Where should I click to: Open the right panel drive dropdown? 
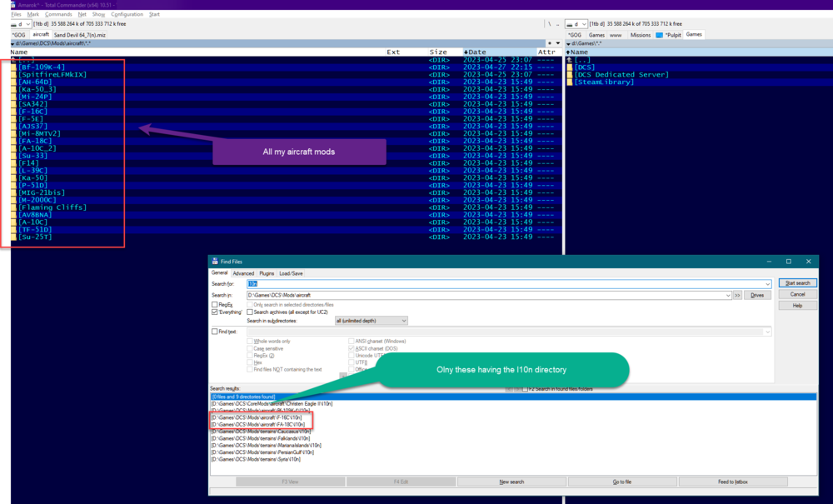tap(584, 24)
